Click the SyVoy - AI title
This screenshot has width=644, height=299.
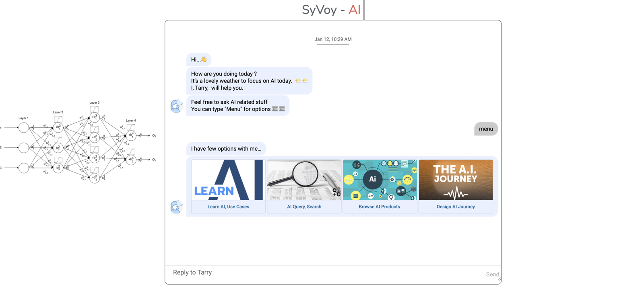[331, 10]
